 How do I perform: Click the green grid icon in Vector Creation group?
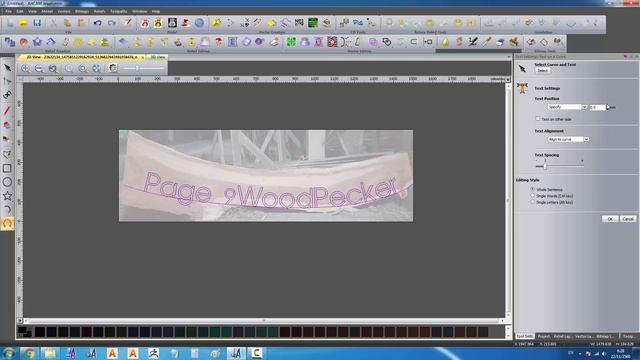coord(313,23)
